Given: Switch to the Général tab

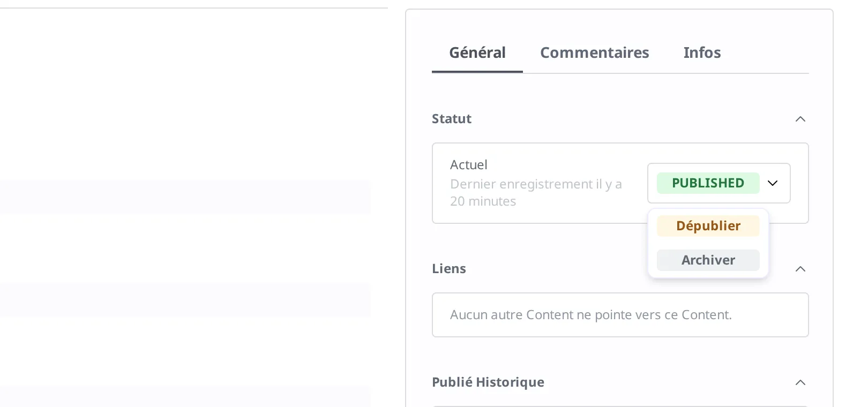Looking at the screenshot, I should coord(477,52).
